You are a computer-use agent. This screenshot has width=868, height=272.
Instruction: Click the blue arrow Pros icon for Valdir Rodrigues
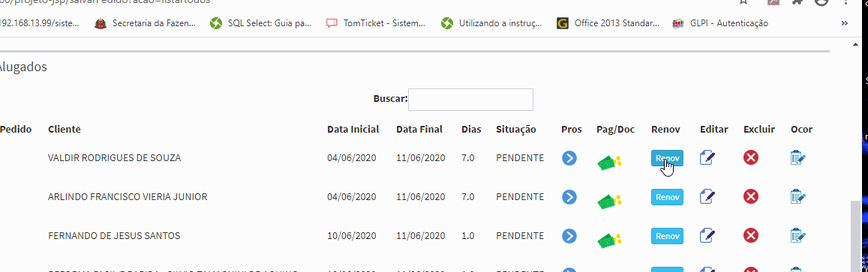tap(569, 158)
